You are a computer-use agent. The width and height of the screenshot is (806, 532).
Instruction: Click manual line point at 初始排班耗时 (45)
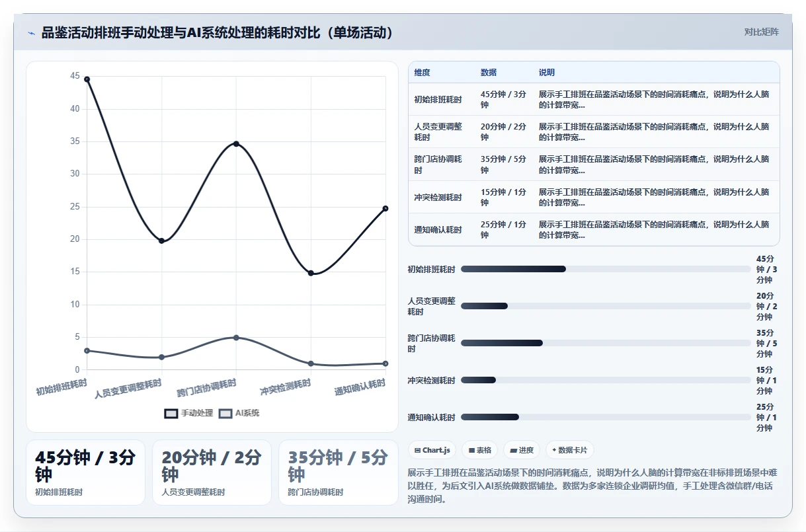click(x=87, y=79)
